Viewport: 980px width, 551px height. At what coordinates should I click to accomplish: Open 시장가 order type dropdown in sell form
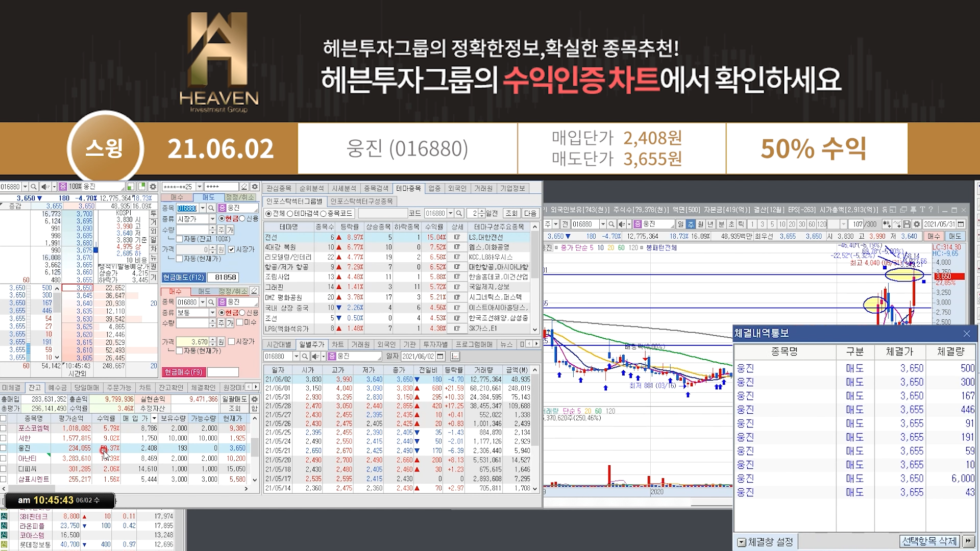pos(212,218)
